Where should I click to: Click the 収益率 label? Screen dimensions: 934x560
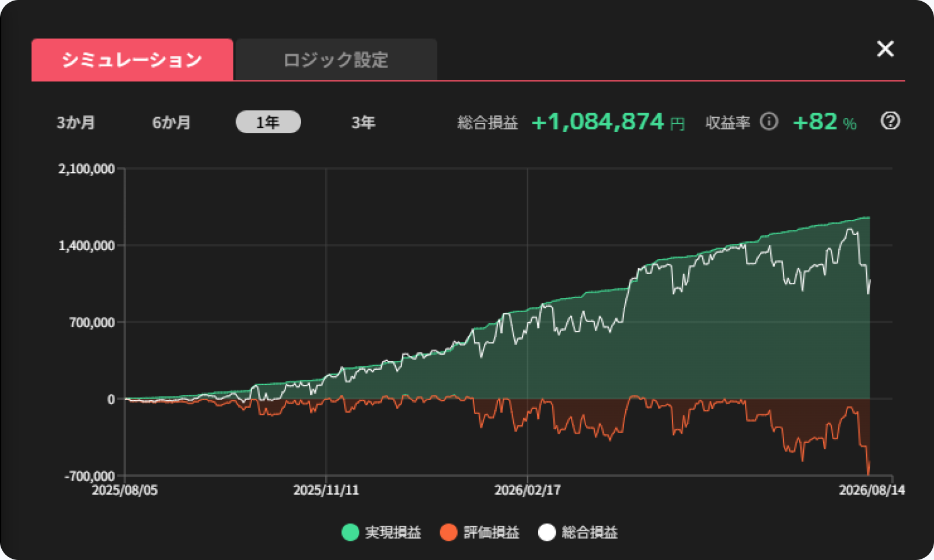pos(727,123)
